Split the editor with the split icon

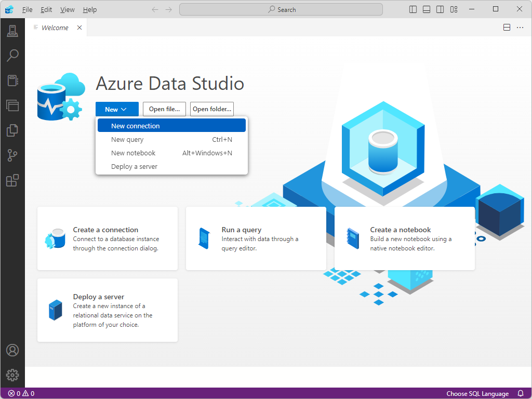pos(507,28)
